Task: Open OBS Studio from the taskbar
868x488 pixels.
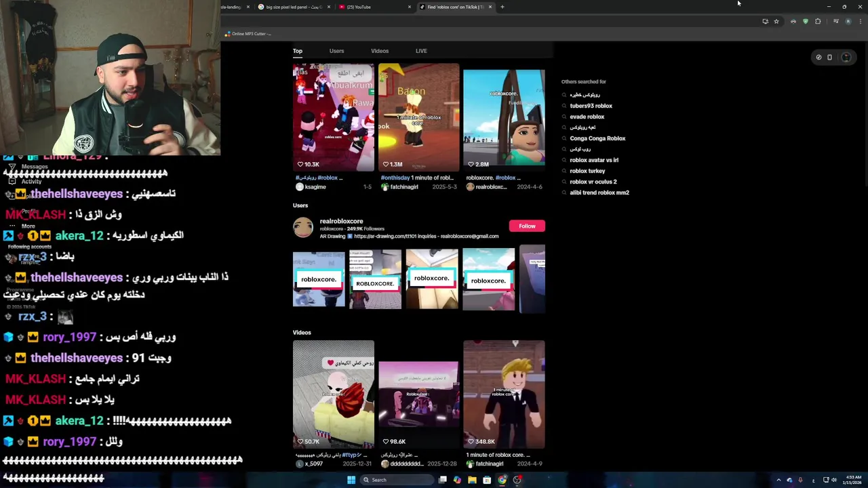Action: (x=517, y=480)
